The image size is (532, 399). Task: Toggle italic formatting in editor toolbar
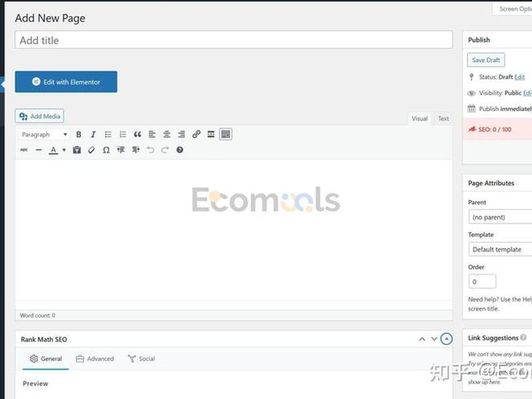tap(93, 134)
